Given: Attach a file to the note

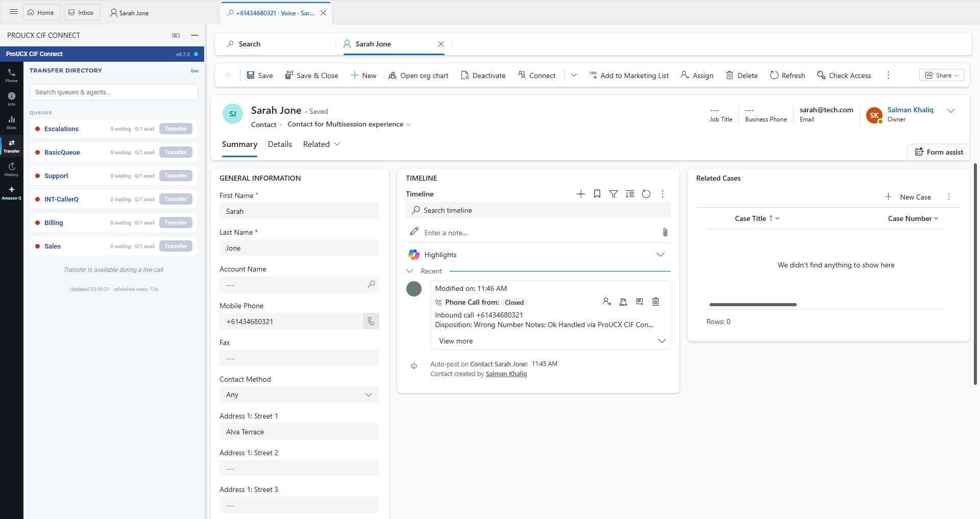Looking at the screenshot, I should pos(665,232).
